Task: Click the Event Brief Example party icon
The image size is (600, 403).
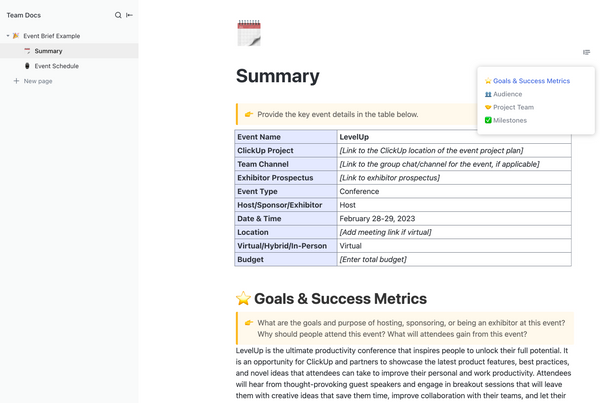Action: [x=16, y=36]
